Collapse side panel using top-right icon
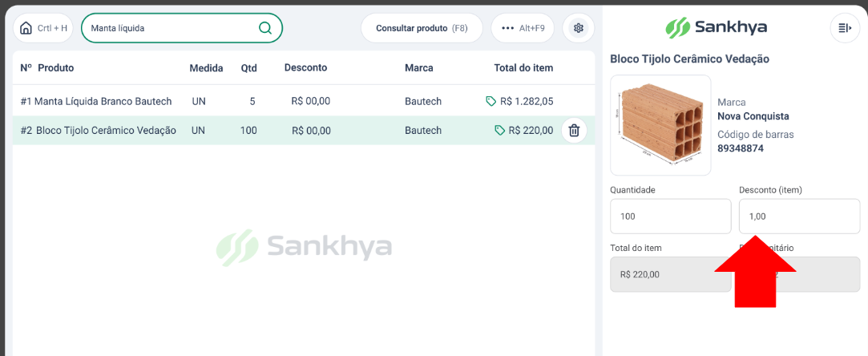Screen dimensions: 868x356 pos(845,28)
